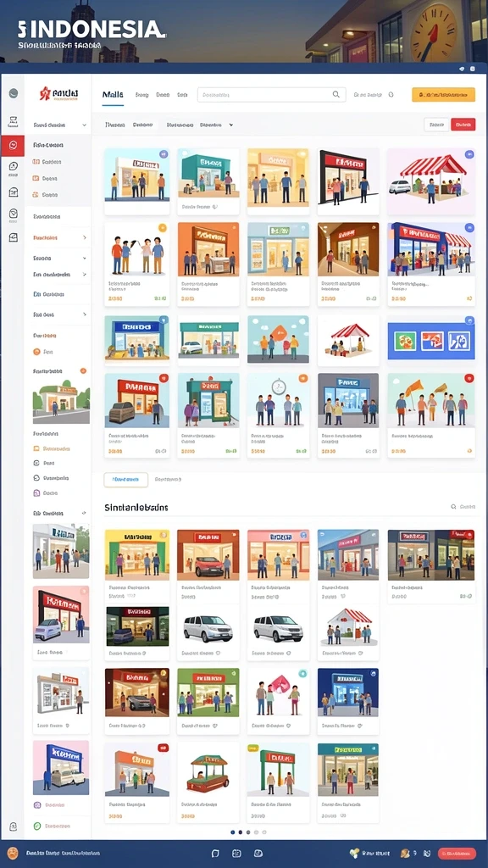This screenshot has width=488, height=868.
Task: Click the purple badge on the striped tent card
Action: [x=469, y=154]
